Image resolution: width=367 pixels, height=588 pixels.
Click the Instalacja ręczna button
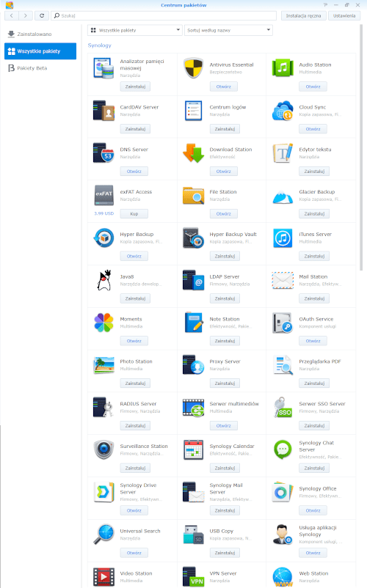pos(303,15)
